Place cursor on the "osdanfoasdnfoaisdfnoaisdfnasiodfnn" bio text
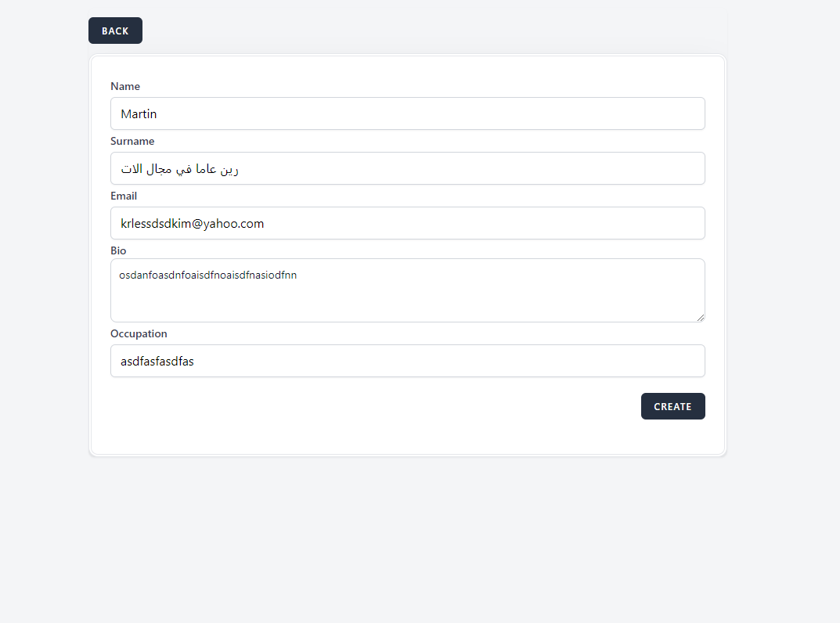The width and height of the screenshot is (840, 623). [207, 275]
